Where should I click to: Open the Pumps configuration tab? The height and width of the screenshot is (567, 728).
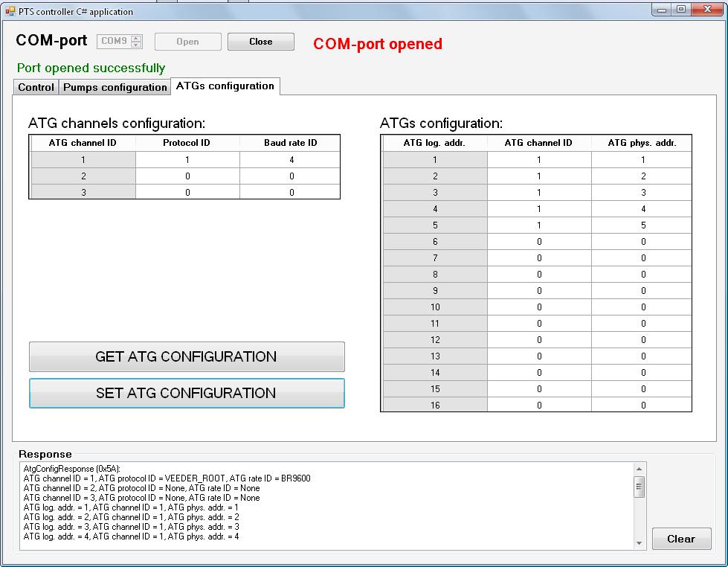pos(115,87)
